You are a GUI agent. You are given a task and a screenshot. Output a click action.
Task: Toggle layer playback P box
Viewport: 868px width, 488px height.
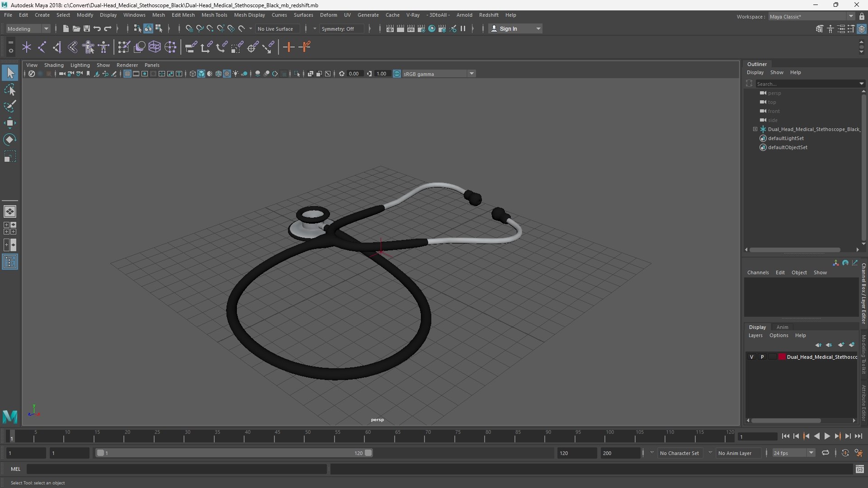[762, 357]
